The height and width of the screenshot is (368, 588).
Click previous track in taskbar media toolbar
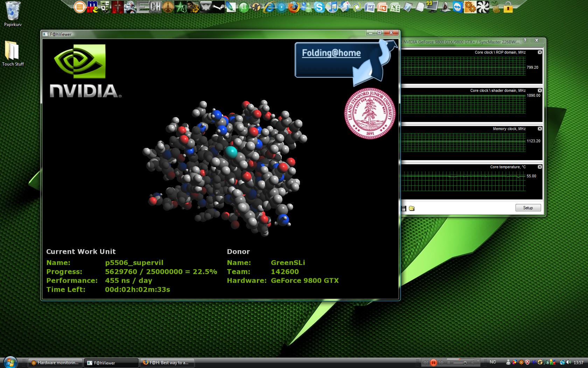pyautogui.click(x=426, y=362)
